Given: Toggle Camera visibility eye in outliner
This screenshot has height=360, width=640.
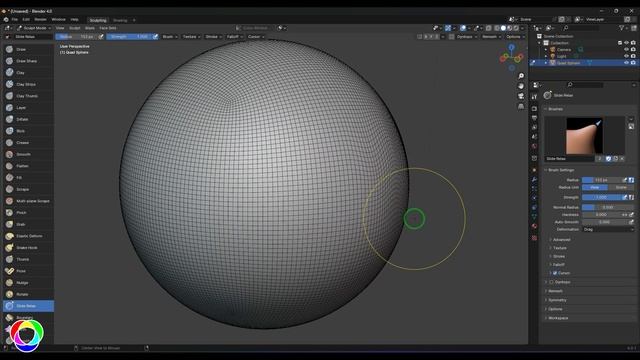Looking at the screenshot, I should [626, 49].
